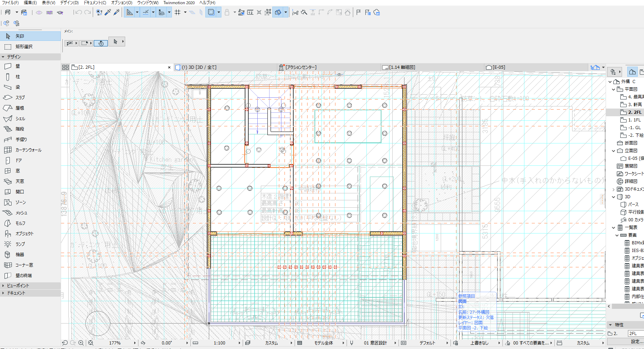Expand the ビューポイント toolbox section
The width and height of the screenshot is (644, 349).
(3, 285)
